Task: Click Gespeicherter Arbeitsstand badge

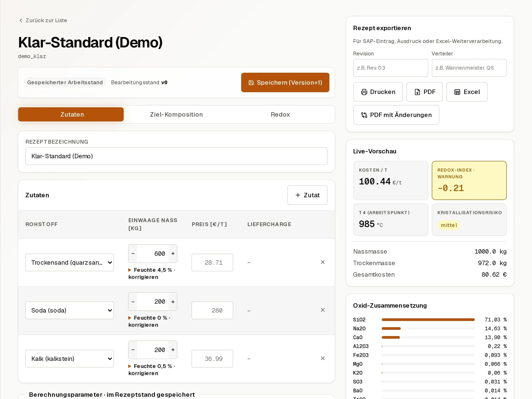Action: pyautogui.click(x=65, y=82)
